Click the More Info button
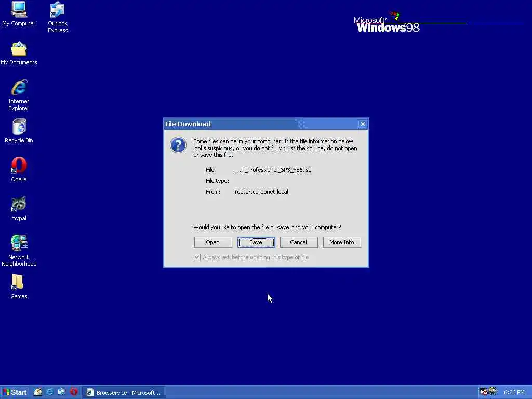This screenshot has width=532, height=399. tap(342, 242)
